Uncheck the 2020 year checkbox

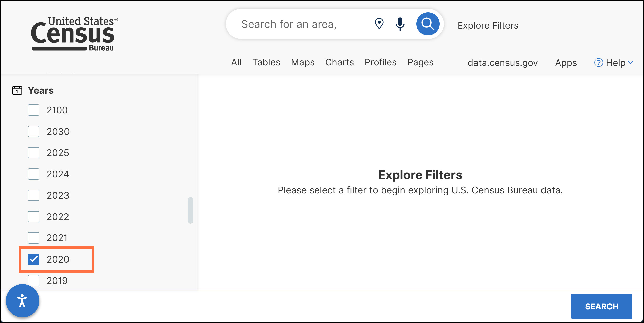point(34,259)
